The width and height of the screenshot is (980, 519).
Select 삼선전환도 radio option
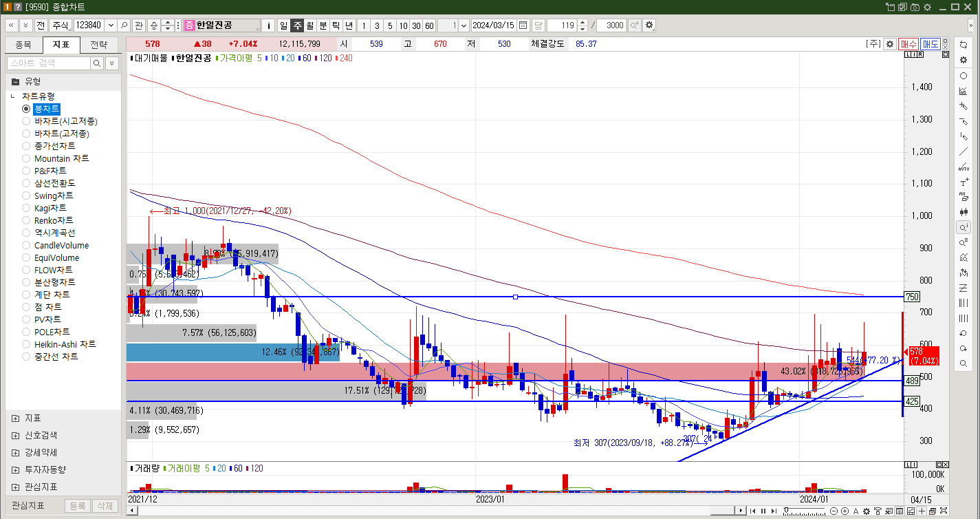(x=26, y=183)
